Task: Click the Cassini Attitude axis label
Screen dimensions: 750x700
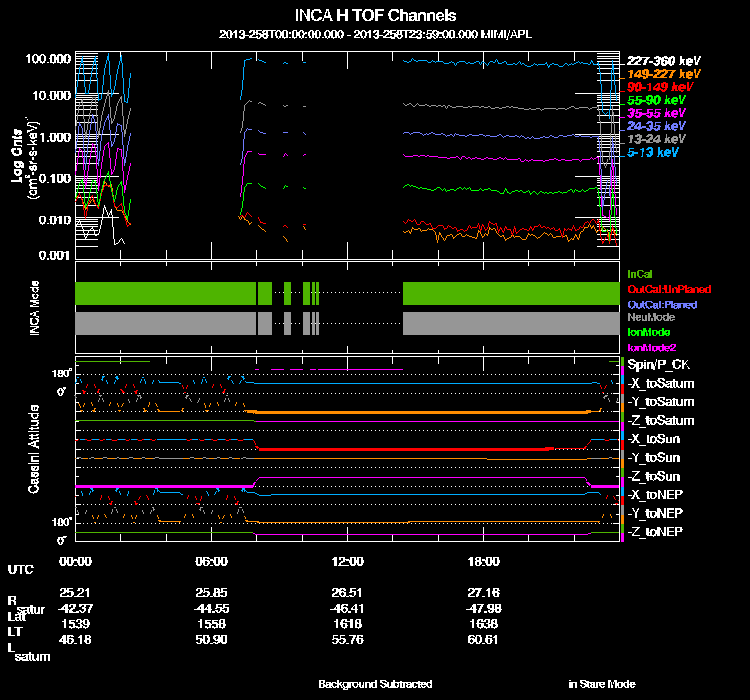Action: click(x=35, y=449)
